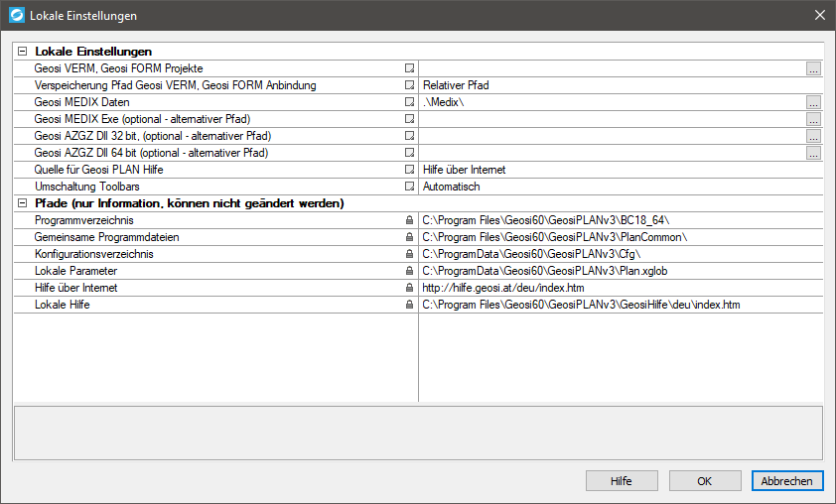Select the Konfigurationsverzeichnis label
836x504 pixels.
click(x=94, y=254)
